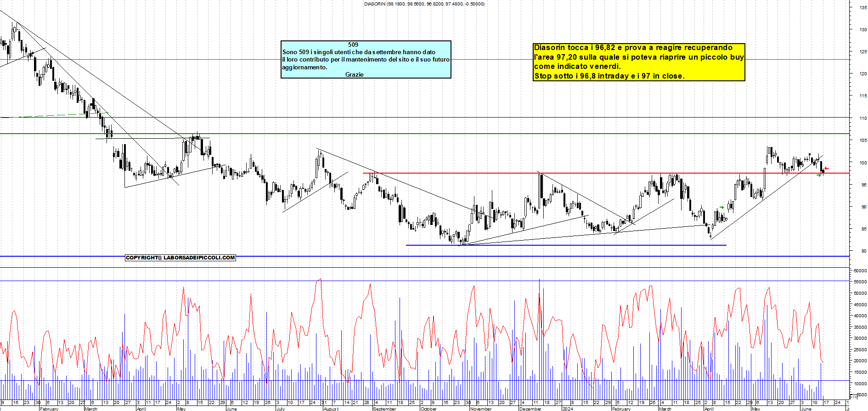Click the October label on time axis
This screenshot has width=868, height=411.
428,409
